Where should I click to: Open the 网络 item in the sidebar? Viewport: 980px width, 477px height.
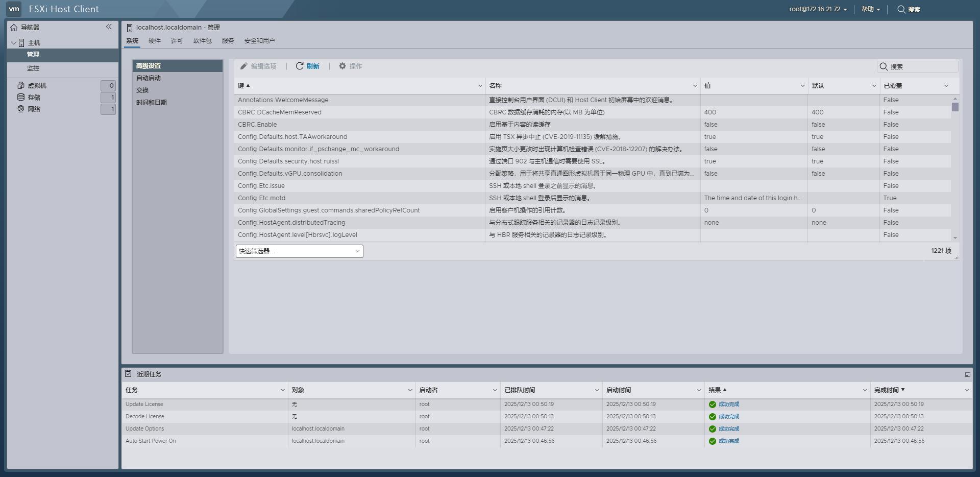click(34, 109)
